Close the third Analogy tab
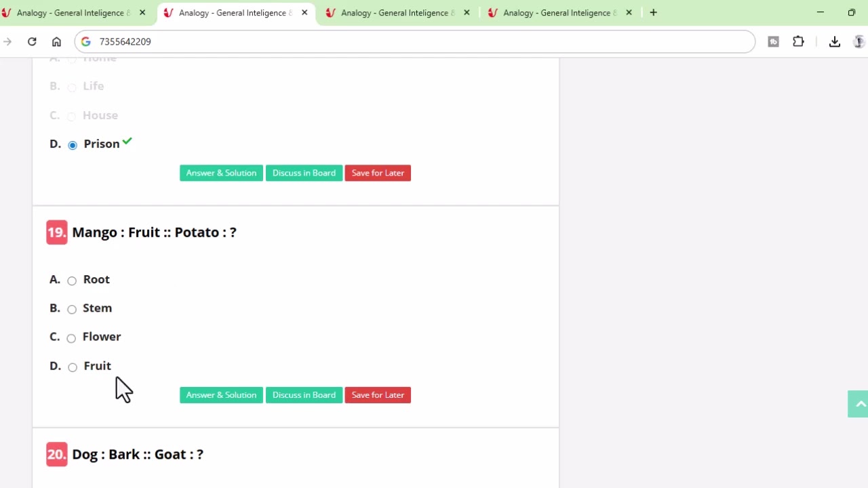868x488 pixels. coord(467,12)
